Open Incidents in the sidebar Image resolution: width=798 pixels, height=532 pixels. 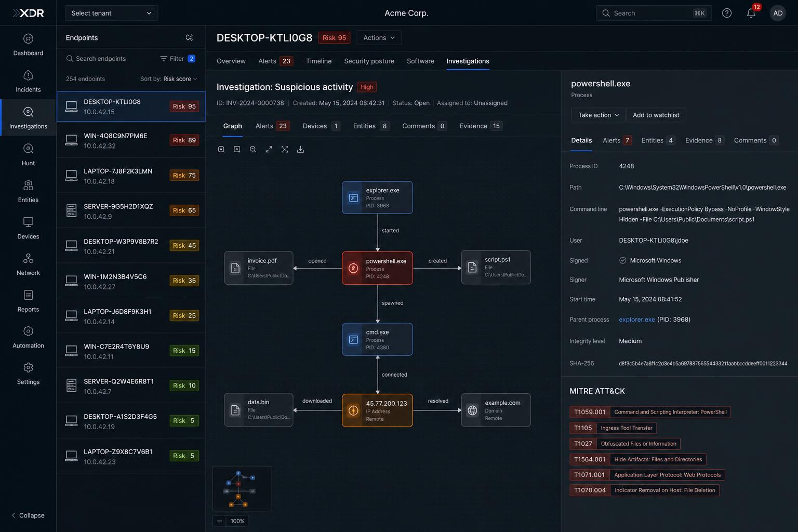28,82
